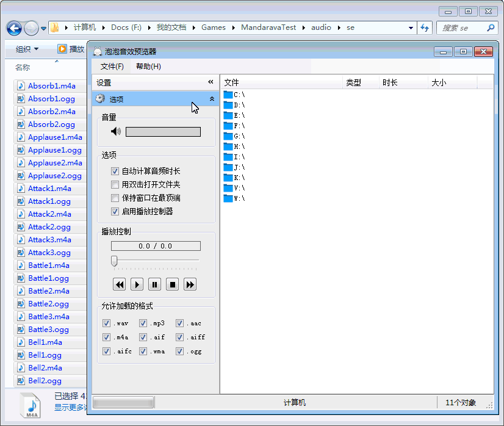Enable 用双击打开文件夹 option

tap(115, 184)
